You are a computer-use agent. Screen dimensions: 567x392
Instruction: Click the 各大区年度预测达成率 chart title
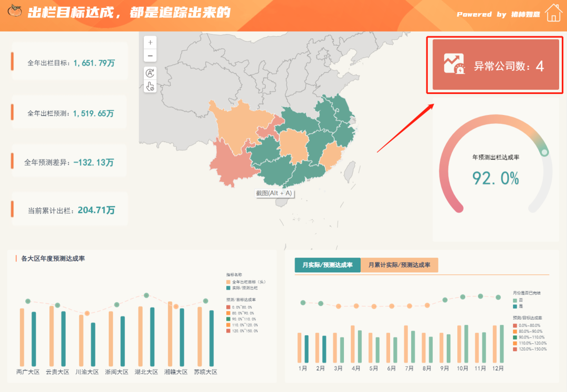(x=53, y=258)
